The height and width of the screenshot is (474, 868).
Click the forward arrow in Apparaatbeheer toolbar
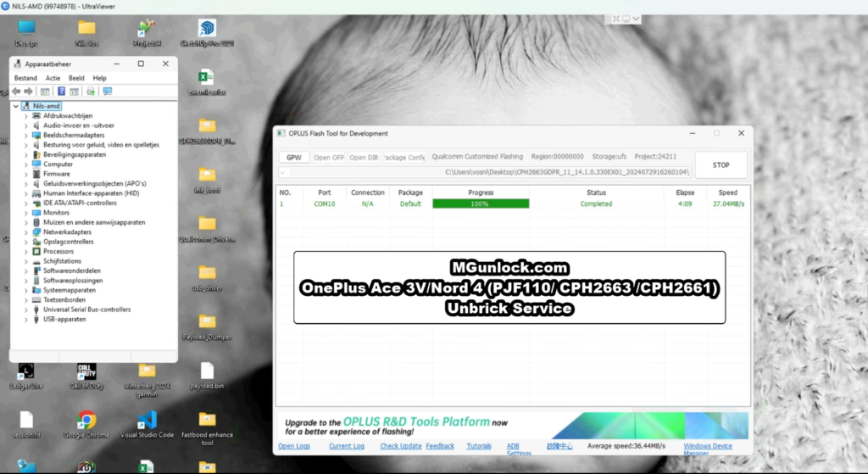point(28,92)
